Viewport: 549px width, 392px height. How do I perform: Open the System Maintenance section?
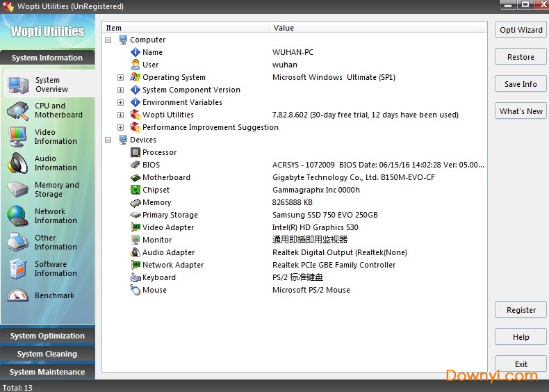[47, 372]
